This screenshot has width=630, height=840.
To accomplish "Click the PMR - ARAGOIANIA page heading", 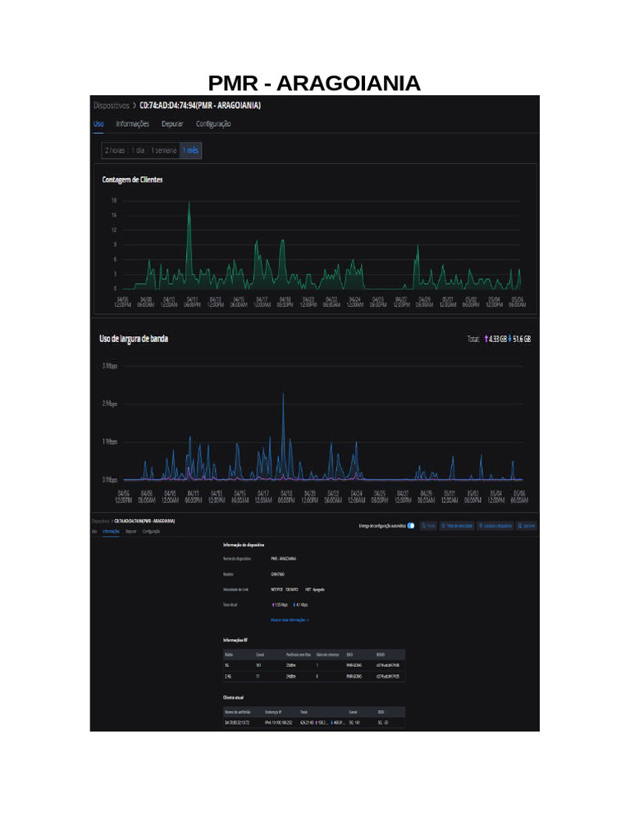I will [314, 83].
